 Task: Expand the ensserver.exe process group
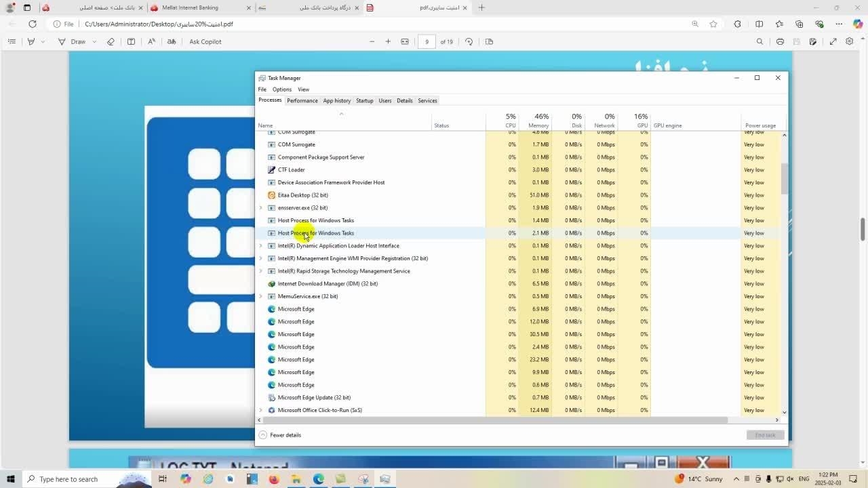click(x=261, y=208)
